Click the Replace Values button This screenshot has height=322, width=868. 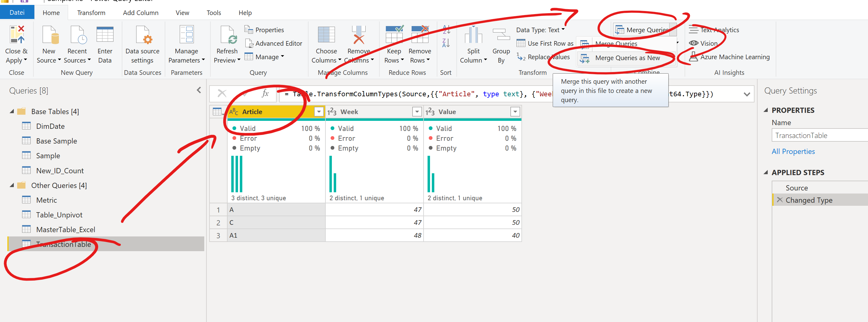[x=543, y=57]
